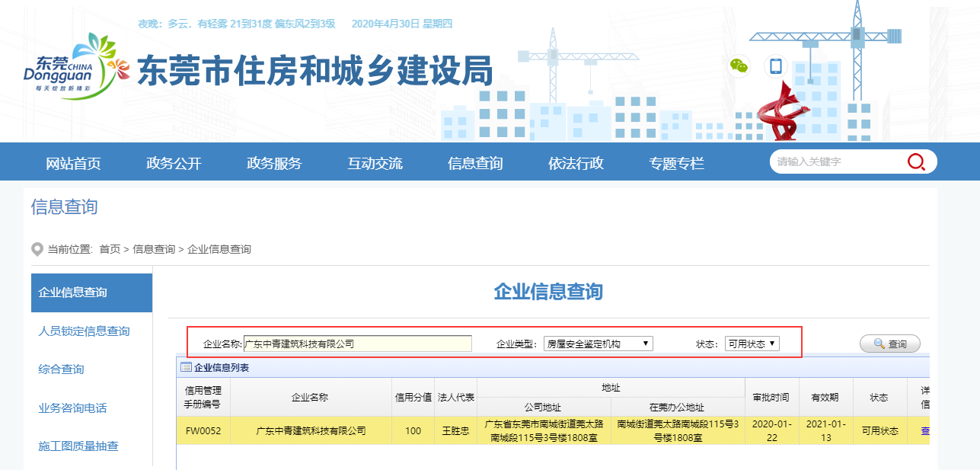Click the Dongguan 东莞 logo

pos(73,70)
